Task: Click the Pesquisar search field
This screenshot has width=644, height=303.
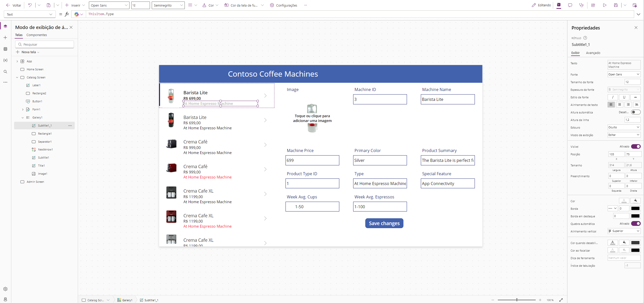Action: (x=44, y=44)
